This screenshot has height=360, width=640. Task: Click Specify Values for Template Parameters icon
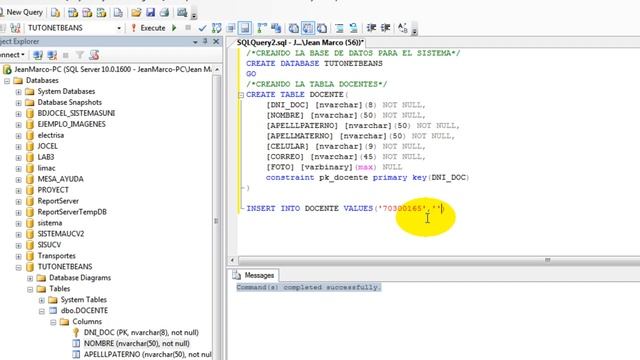[x=403, y=28]
